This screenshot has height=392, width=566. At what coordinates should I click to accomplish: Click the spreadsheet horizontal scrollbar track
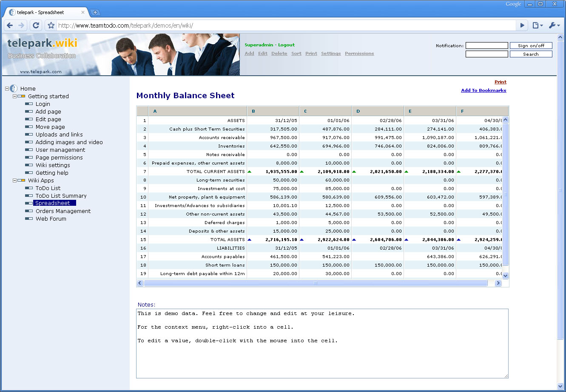(x=491, y=283)
